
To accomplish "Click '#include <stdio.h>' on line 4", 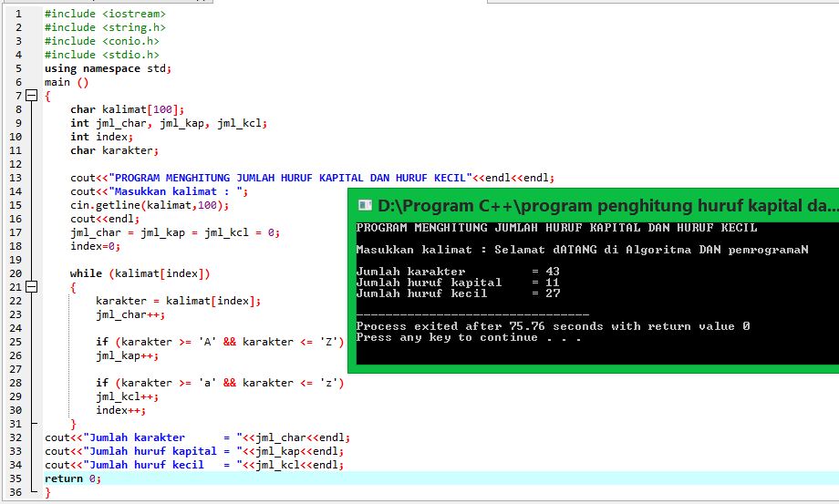I will 102,55.
